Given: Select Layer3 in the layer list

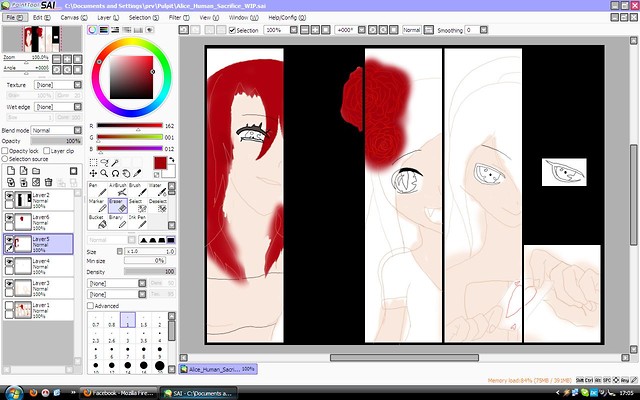Looking at the screenshot, I should pyautogui.click(x=38, y=288).
